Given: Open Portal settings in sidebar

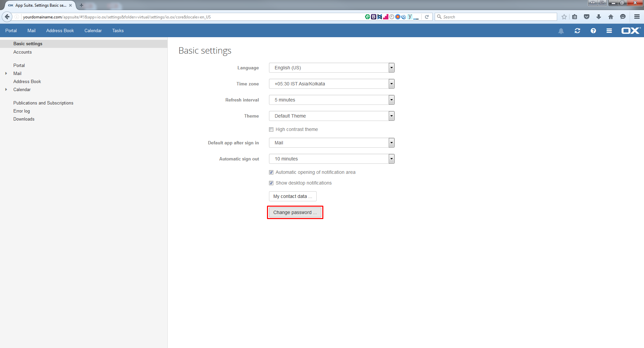Looking at the screenshot, I should point(19,66).
